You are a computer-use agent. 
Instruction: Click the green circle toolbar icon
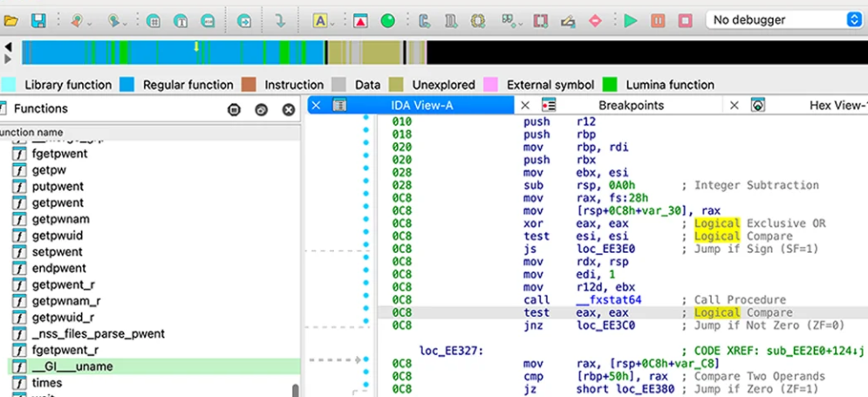[x=387, y=19]
